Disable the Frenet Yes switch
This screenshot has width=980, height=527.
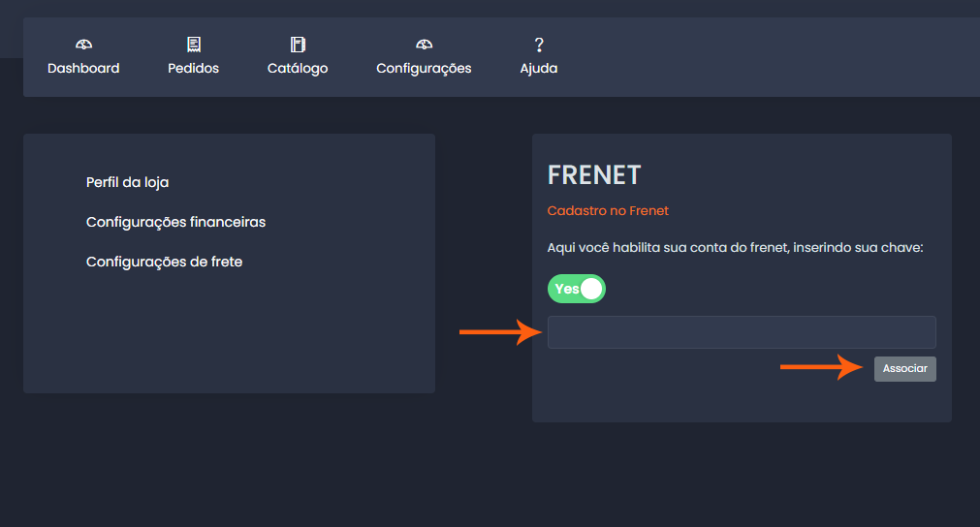[576, 289]
